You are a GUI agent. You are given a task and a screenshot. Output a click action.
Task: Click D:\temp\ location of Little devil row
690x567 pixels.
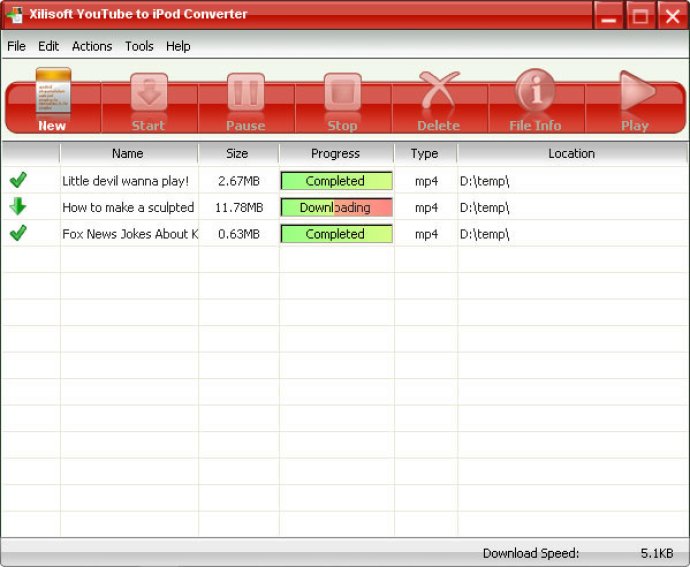click(x=484, y=181)
